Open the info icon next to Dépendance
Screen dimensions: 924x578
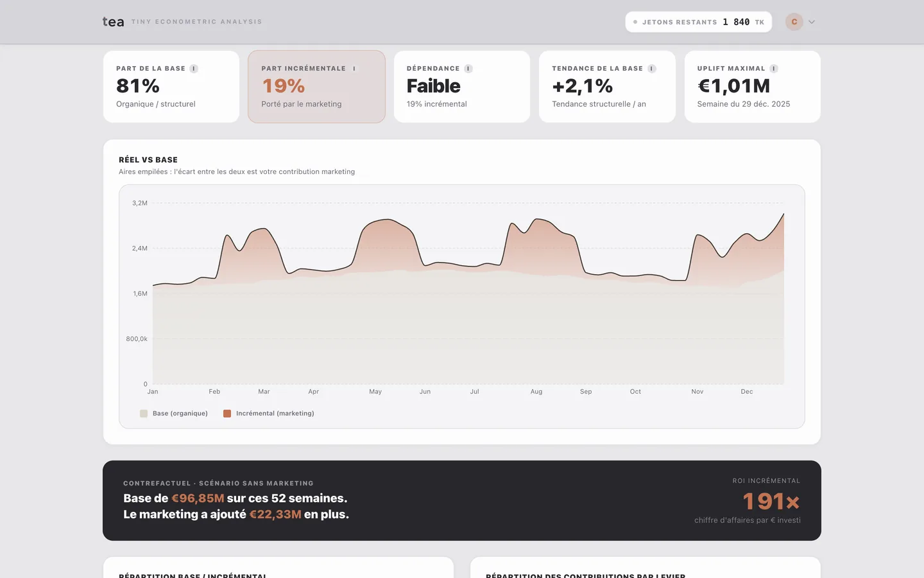tap(468, 69)
